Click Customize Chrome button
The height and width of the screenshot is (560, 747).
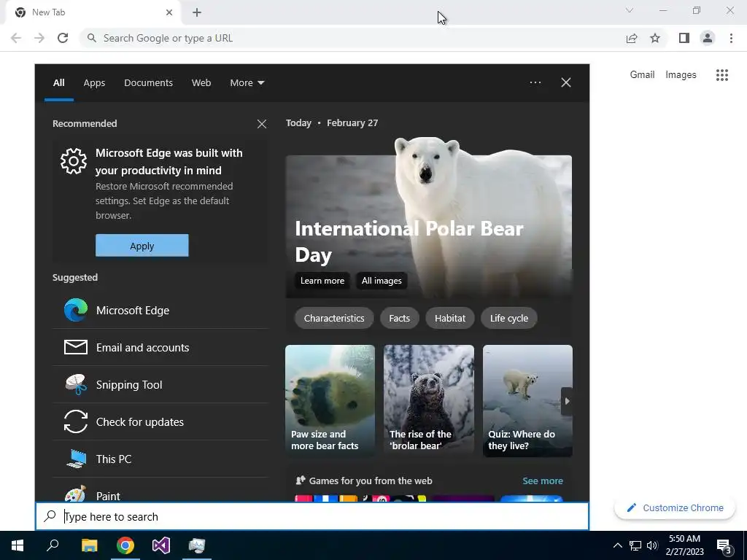tap(675, 508)
